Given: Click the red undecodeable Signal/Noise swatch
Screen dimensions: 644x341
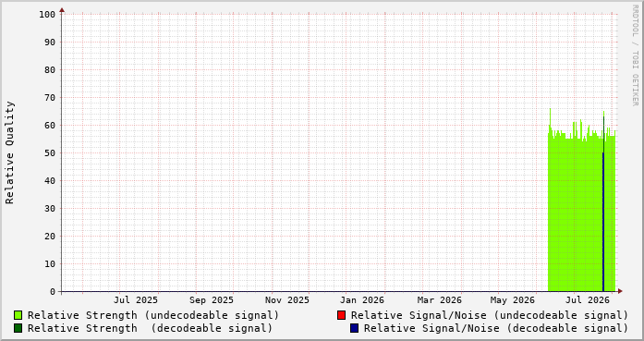Looking at the screenshot, I should [341, 315].
